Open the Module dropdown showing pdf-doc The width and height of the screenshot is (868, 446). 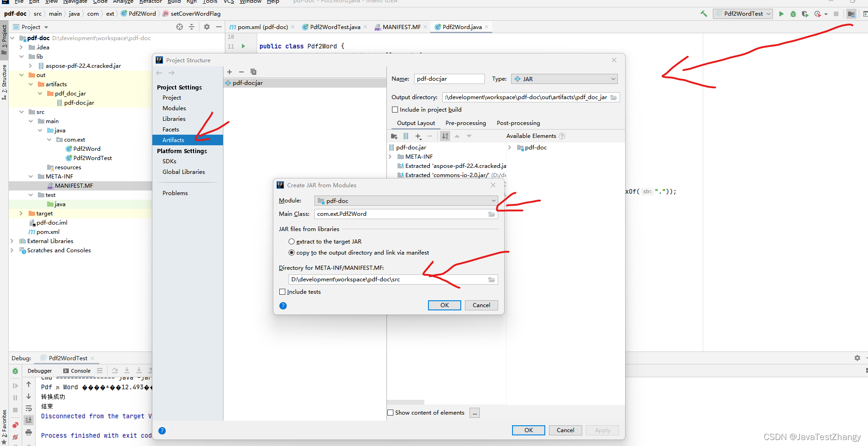click(406, 201)
